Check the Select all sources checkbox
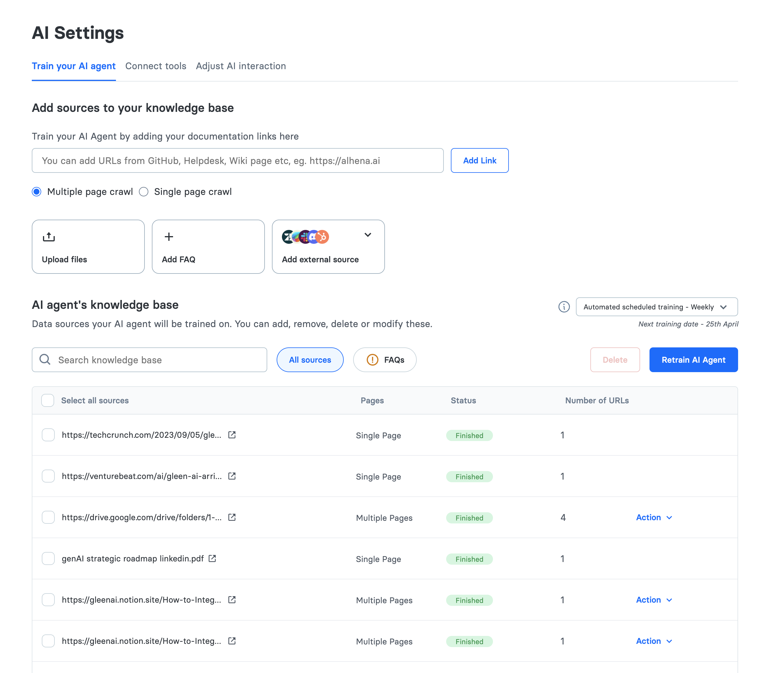Viewport: 784px width, 673px height. pos(48,400)
